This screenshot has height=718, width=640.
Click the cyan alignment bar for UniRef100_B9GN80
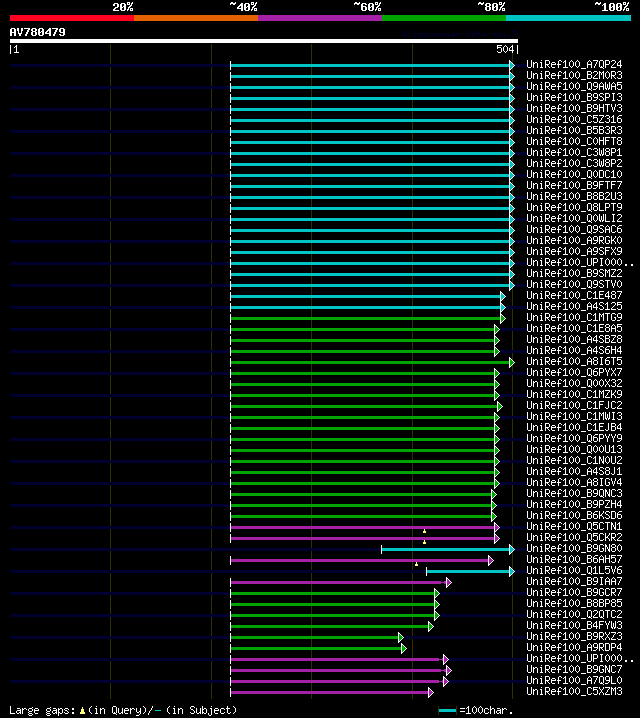pyautogui.click(x=448, y=549)
